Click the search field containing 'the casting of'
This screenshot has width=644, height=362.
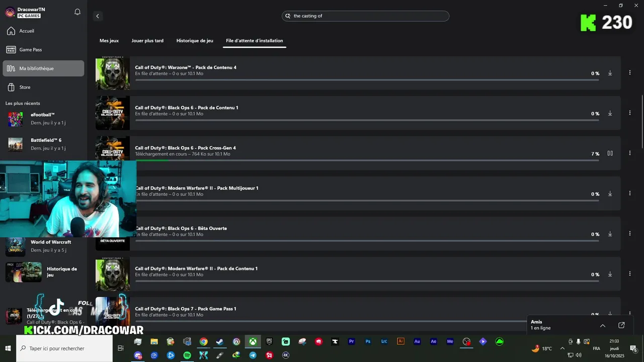click(x=365, y=16)
